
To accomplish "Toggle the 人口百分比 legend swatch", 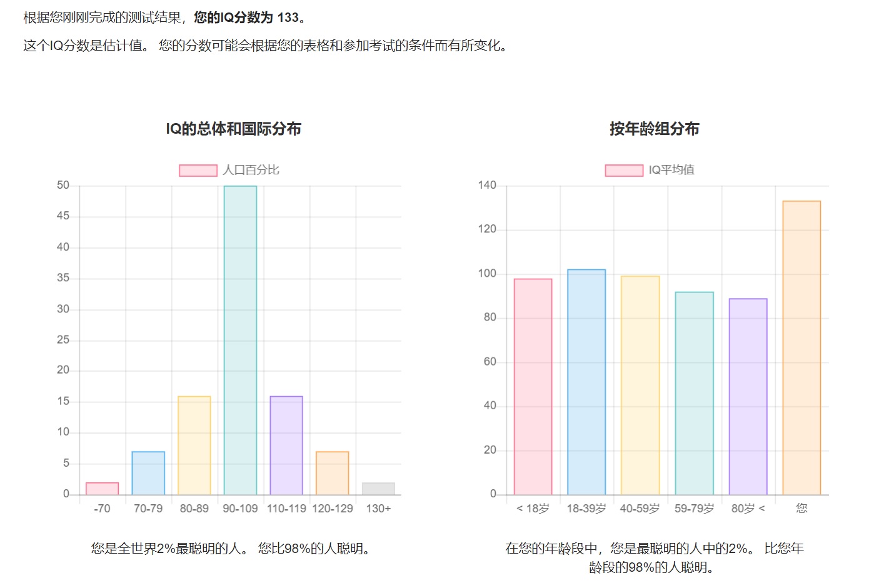I will click(x=198, y=171).
